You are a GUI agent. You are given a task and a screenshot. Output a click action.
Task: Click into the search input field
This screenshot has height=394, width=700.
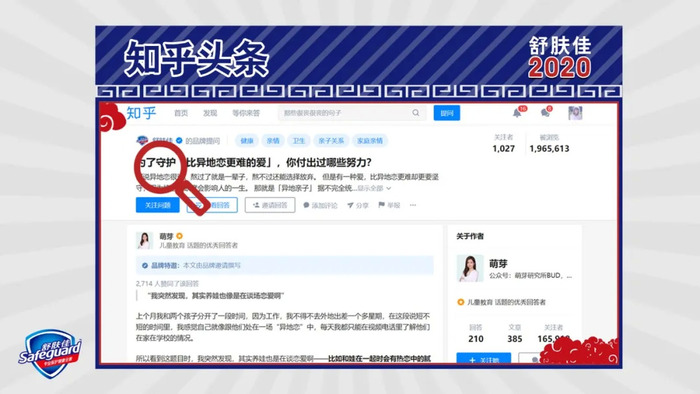click(345, 113)
